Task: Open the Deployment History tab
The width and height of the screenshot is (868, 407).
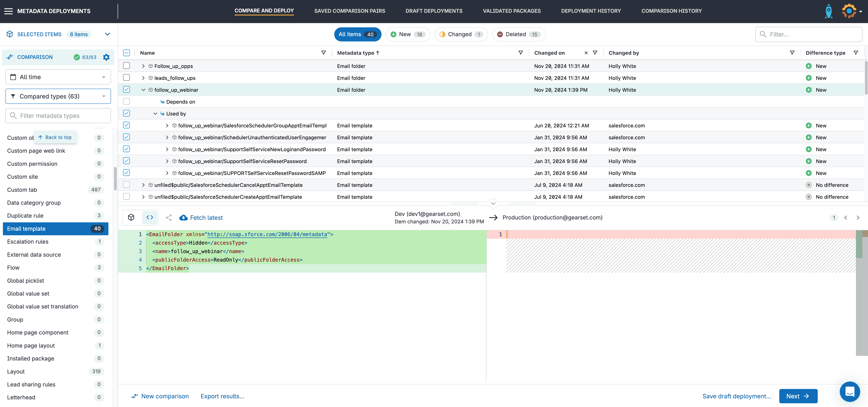Action: pyautogui.click(x=591, y=11)
